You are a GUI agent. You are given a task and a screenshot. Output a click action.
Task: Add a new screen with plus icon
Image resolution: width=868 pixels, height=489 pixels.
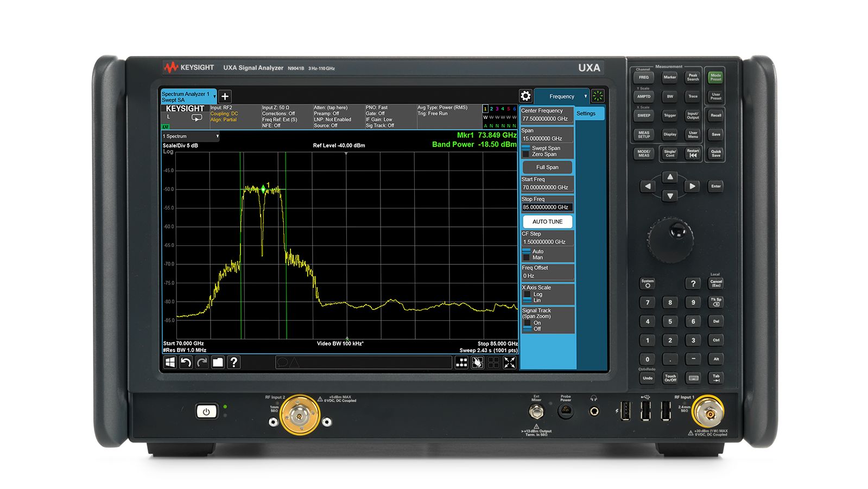point(225,97)
